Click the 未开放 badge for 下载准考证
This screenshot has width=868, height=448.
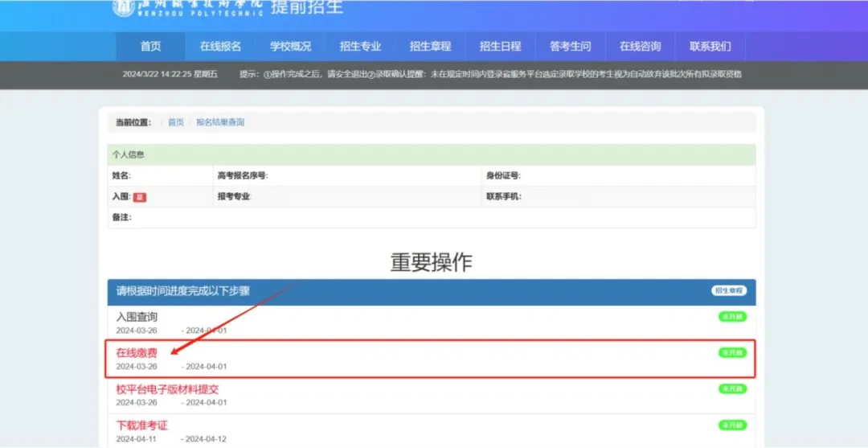click(x=732, y=425)
